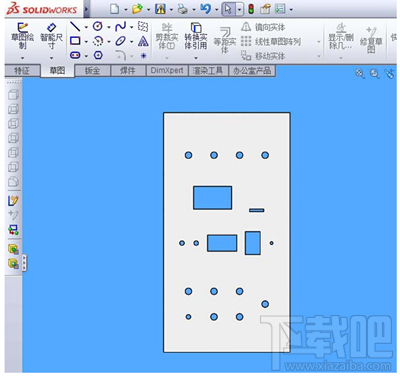Click the Print icon
The image size is (400, 376).
point(183,9)
